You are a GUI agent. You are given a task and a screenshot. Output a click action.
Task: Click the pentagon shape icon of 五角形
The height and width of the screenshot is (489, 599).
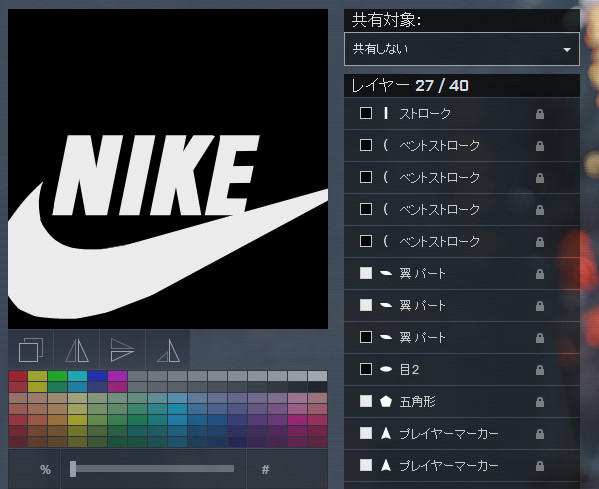click(x=386, y=401)
